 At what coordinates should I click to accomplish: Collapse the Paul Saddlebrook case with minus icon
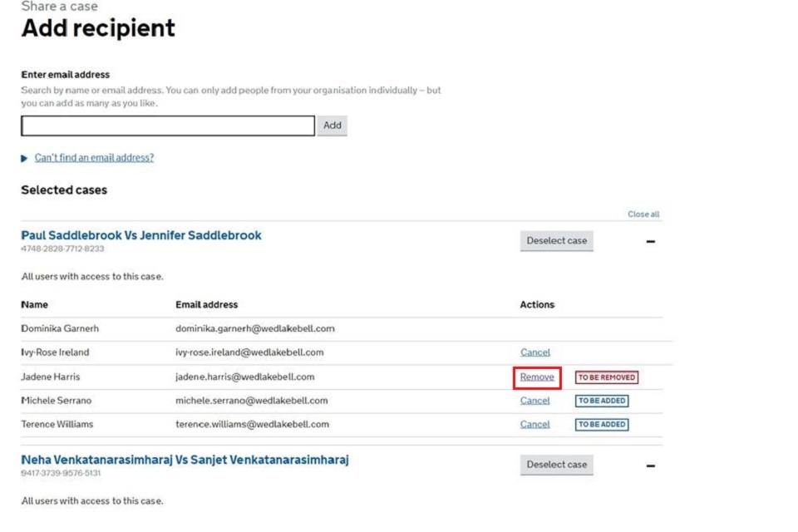(x=651, y=242)
